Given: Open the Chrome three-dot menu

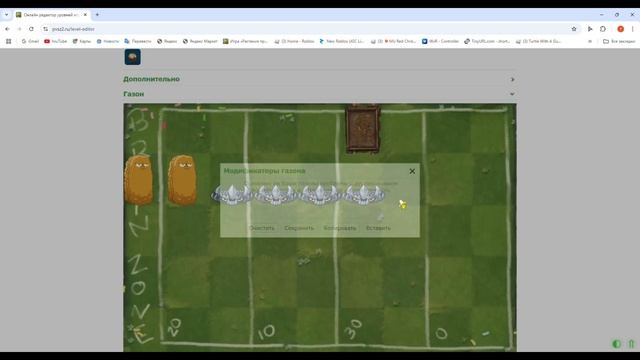Looking at the screenshot, I should pos(633,29).
